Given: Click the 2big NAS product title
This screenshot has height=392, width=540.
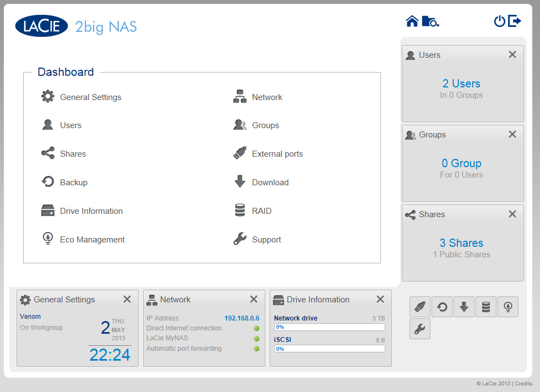Looking at the screenshot, I should [x=106, y=27].
